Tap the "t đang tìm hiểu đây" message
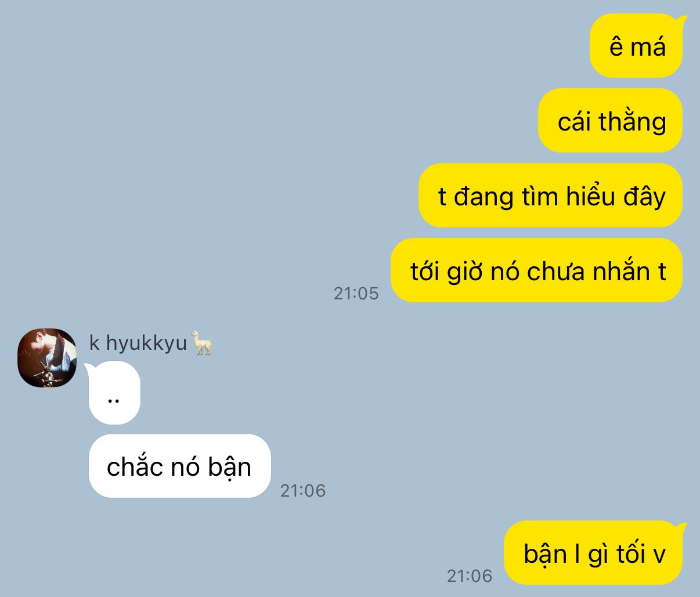Screen dimensions: 700x597 (x=550, y=196)
